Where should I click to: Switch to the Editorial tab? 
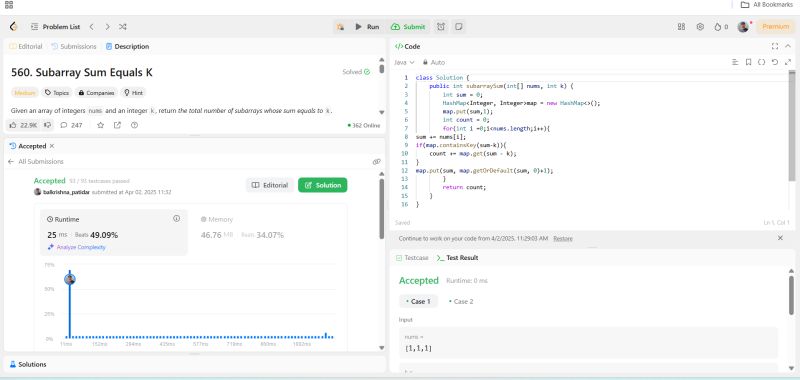(x=26, y=46)
